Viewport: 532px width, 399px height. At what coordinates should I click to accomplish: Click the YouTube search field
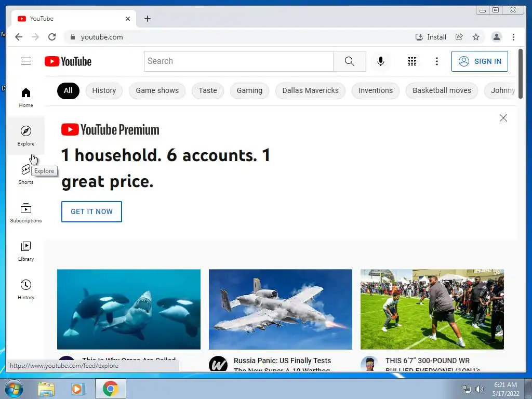pyautogui.click(x=238, y=61)
